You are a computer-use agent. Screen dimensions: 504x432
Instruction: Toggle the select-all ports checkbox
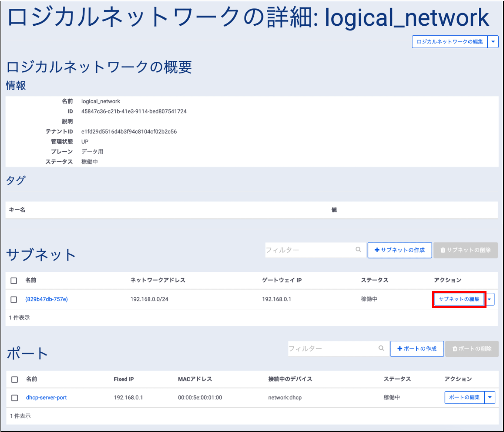pyautogui.click(x=15, y=379)
